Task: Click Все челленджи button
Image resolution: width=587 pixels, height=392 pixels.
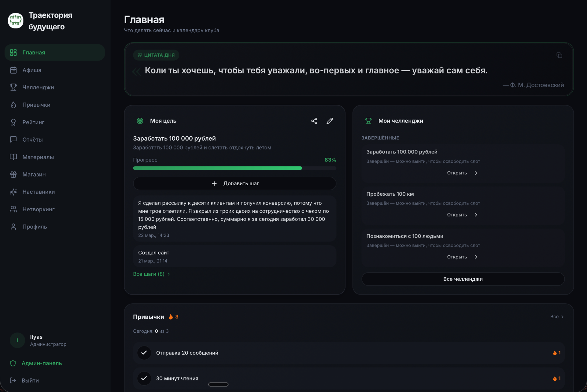Action: (463, 279)
